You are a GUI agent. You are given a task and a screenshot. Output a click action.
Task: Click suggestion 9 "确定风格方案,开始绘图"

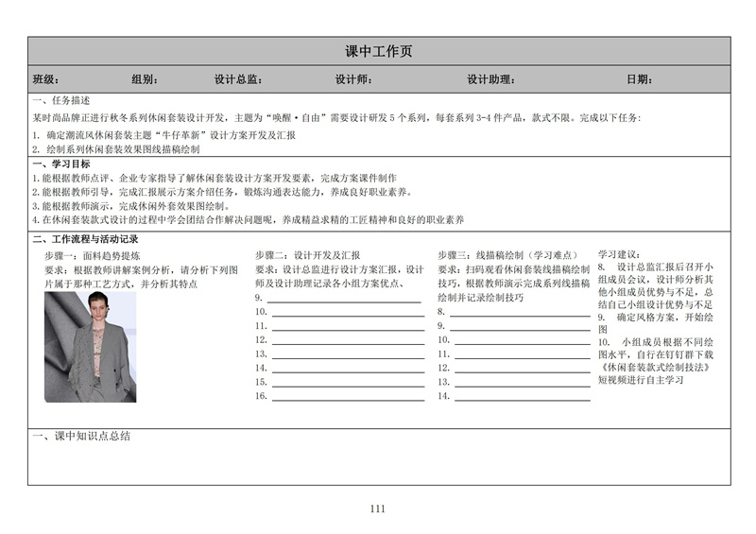click(656, 323)
